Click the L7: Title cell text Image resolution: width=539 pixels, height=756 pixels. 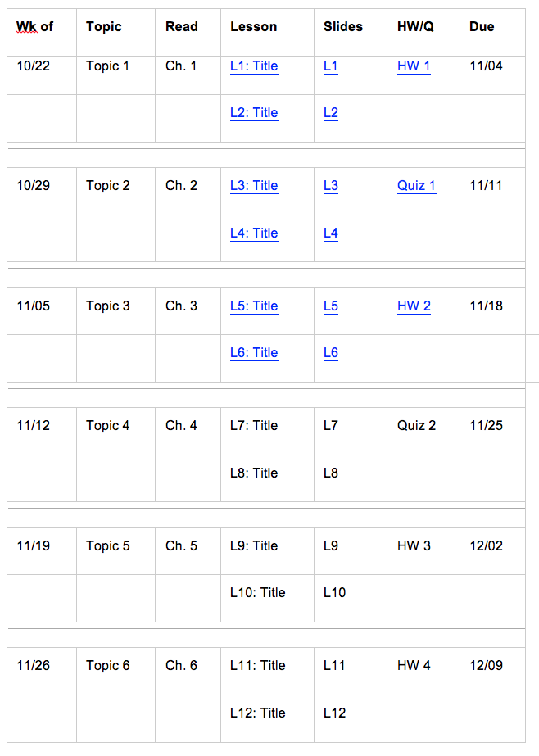tap(254, 426)
